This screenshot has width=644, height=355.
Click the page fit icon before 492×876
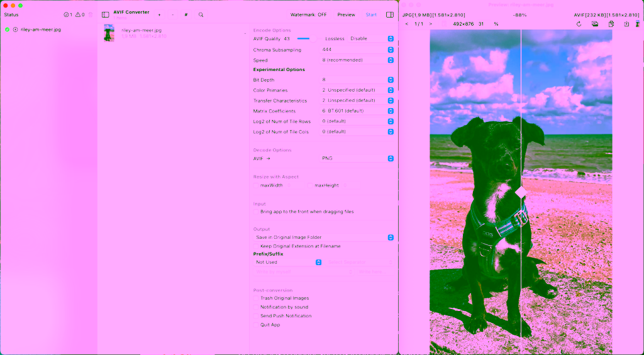444,24
